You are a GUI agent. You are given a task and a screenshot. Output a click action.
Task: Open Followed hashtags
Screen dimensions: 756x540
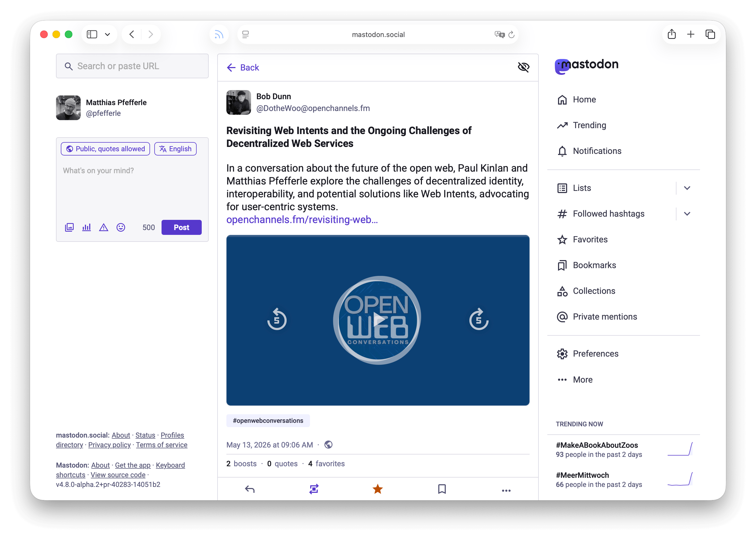(601, 213)
